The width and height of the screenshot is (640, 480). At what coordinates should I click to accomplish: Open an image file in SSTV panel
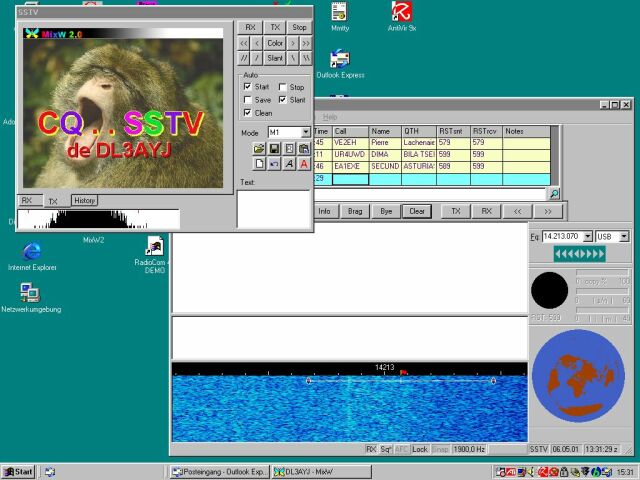pyautogui.click(x=259, y=149)
